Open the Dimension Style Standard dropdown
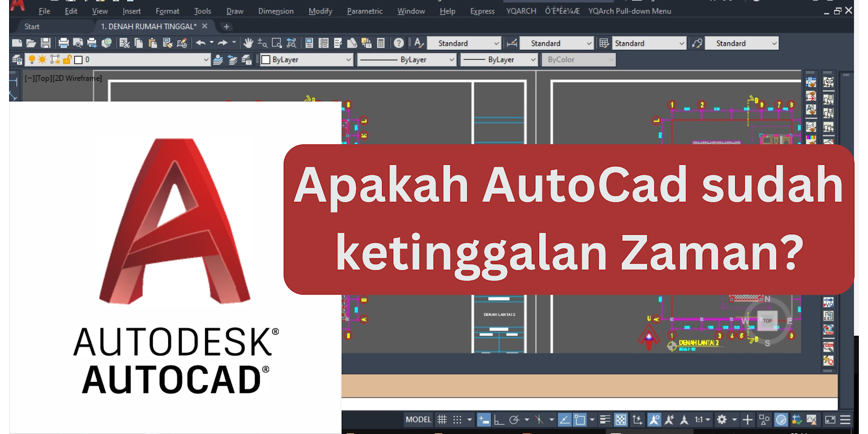This screenshot has height=434, width=868. (557, 43)
